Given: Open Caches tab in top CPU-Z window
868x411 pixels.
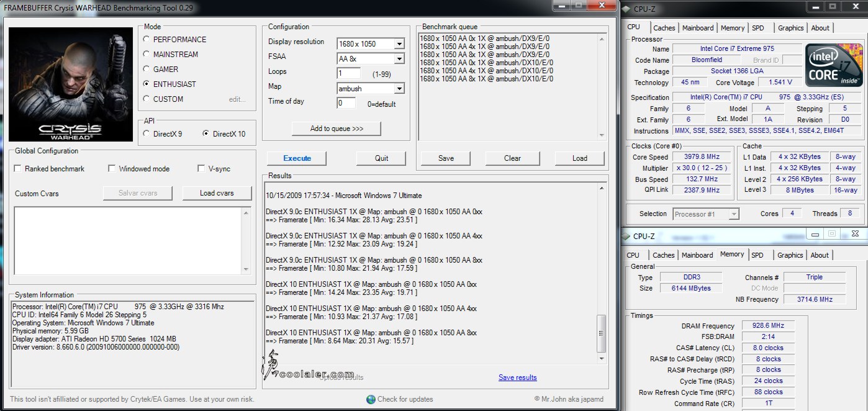Looking at the screenshot, I should click(x=664, y=28).
